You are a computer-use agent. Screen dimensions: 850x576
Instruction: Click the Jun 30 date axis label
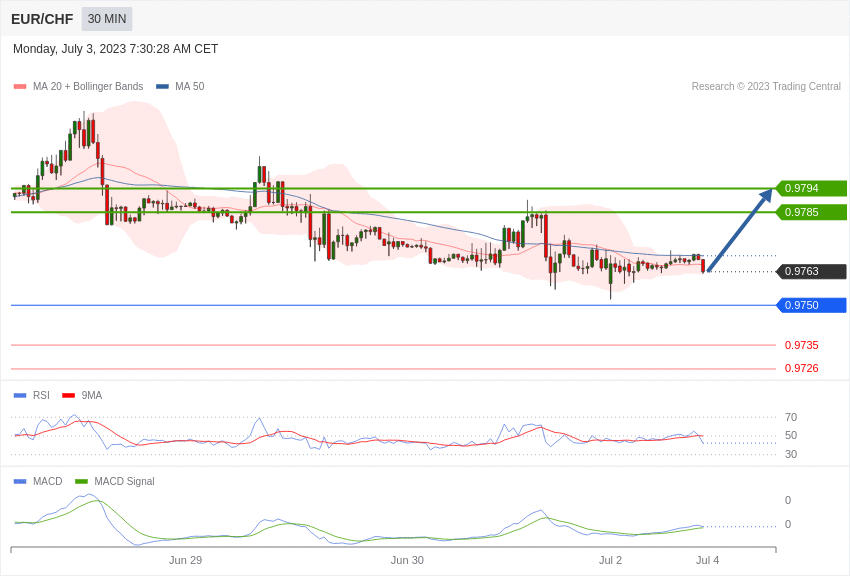tap(407, 560)
